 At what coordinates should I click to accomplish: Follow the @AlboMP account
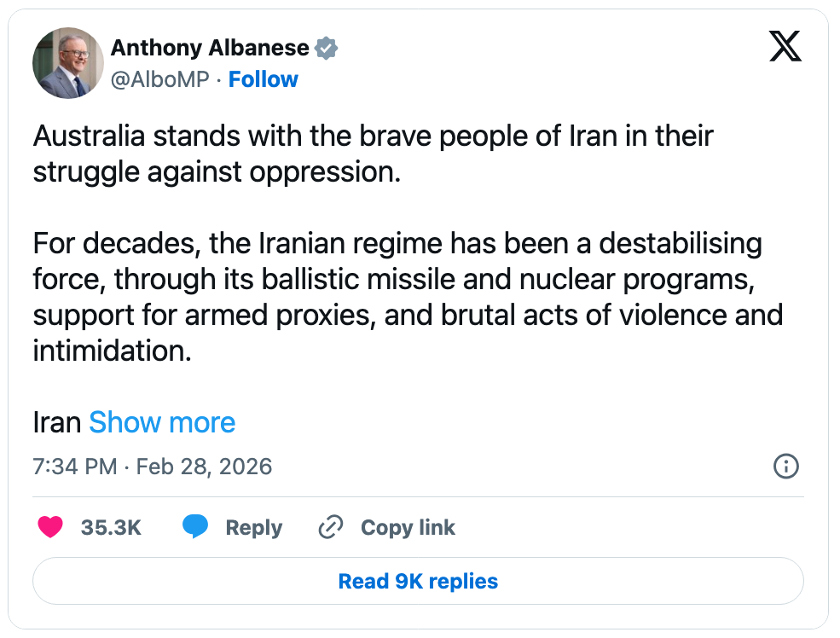[263, 79]
